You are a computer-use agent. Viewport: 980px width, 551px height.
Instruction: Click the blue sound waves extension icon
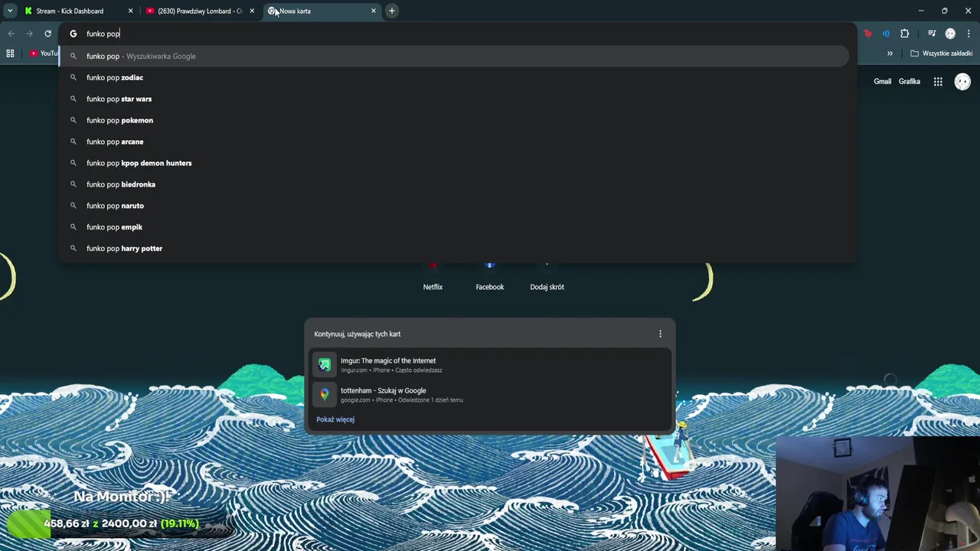[x=886, y=34]
